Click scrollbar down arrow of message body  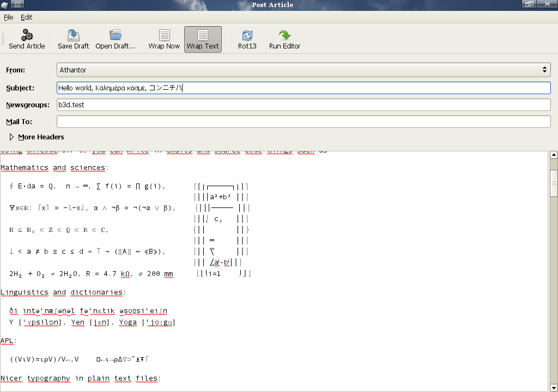[554, 388]
